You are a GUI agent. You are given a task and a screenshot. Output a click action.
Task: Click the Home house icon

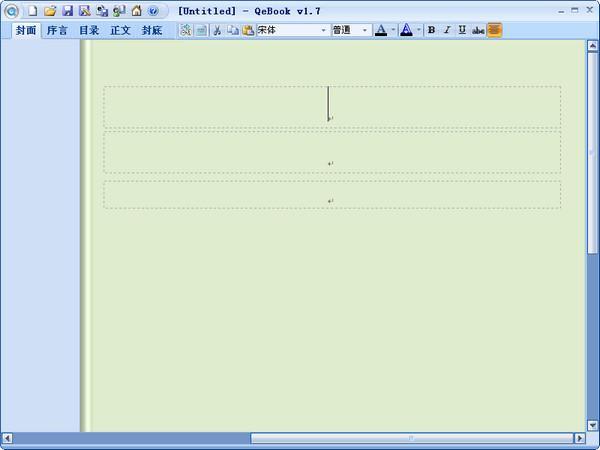point(137,11)
